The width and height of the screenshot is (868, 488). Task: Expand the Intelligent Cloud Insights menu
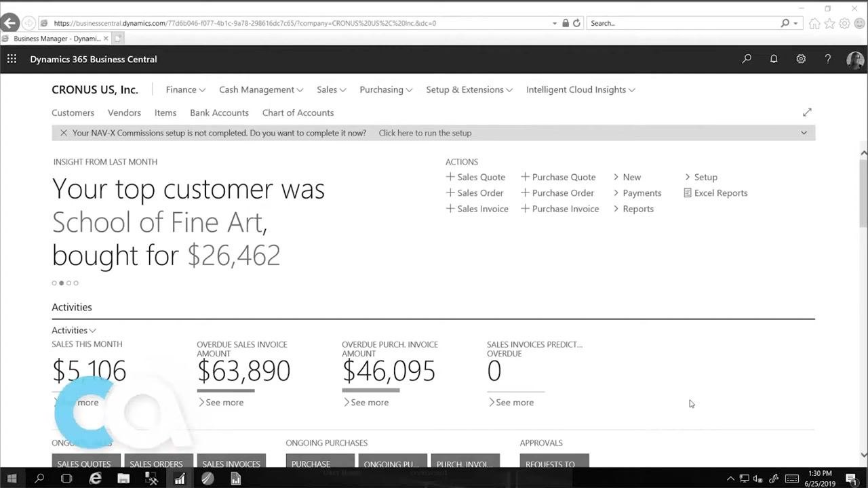click(580, 89)
